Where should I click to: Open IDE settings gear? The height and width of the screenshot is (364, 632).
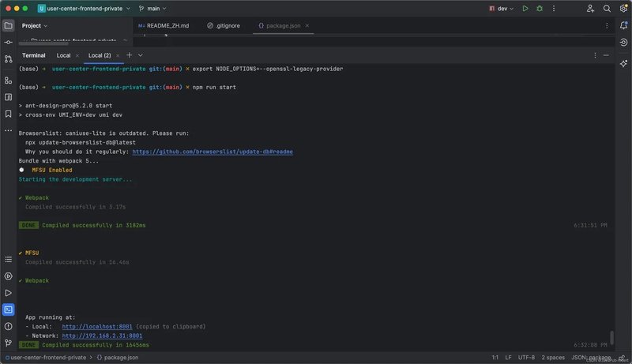click(623, 9)
